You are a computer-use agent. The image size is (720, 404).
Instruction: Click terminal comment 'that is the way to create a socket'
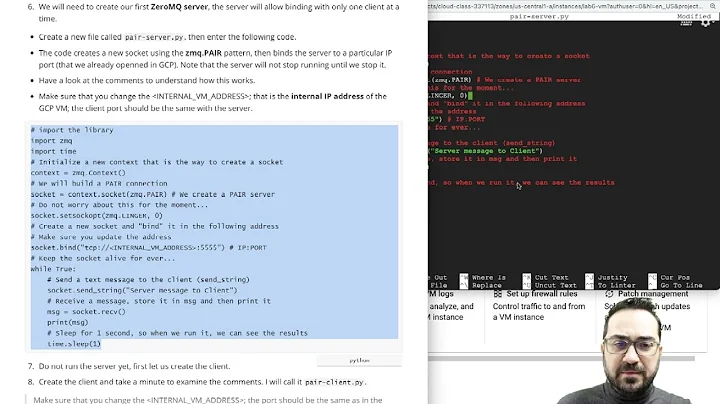tap(518, 56)
